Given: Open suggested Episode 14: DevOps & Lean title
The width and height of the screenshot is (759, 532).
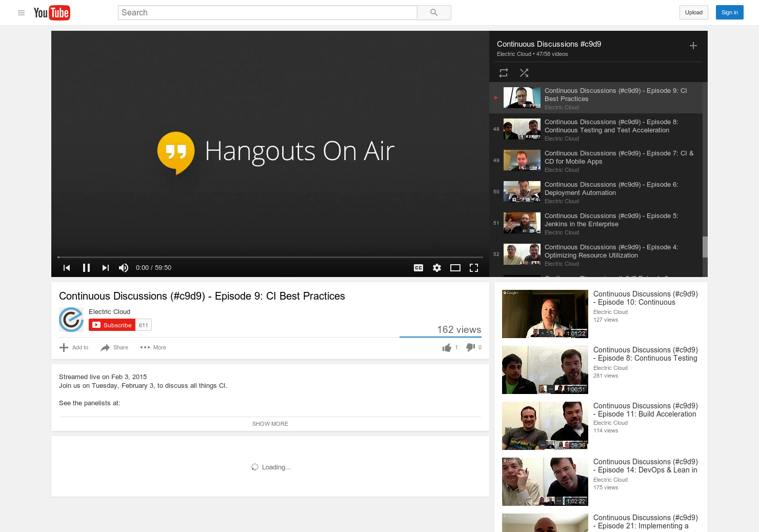Looking at the screenshot, I should coord(645,466).
